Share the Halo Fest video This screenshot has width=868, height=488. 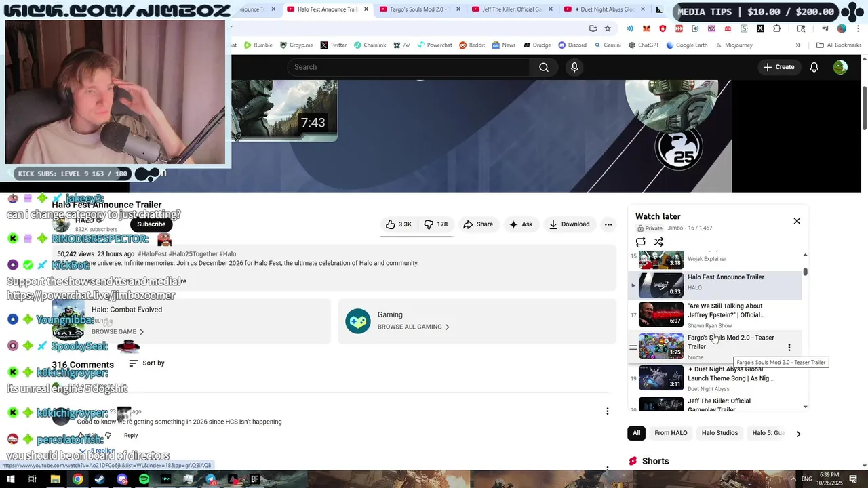pos(478,224)
